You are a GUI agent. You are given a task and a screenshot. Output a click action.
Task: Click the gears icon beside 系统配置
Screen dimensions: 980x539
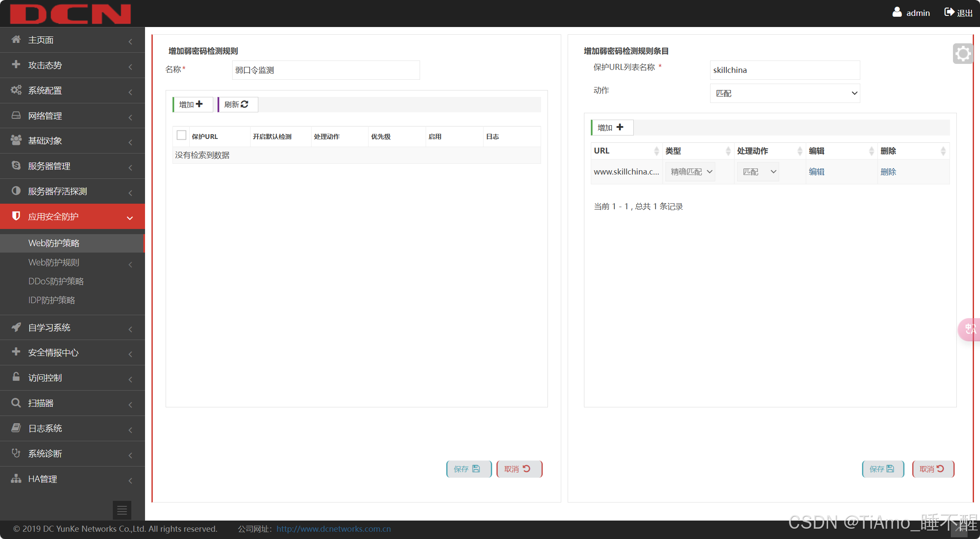click(x=16, y=90)
